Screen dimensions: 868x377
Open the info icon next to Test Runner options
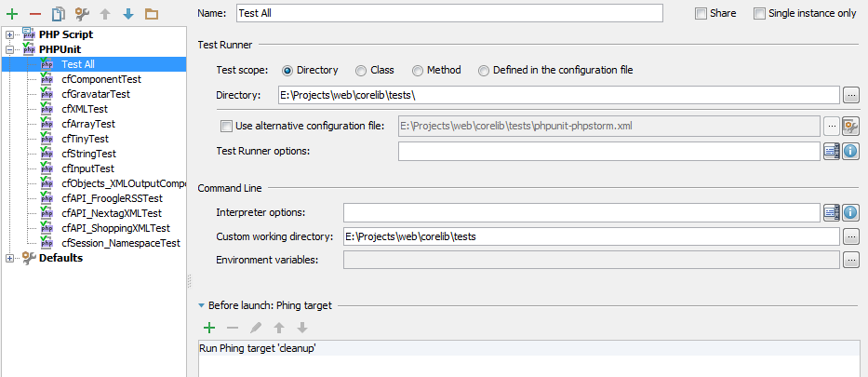pos(850,151)
